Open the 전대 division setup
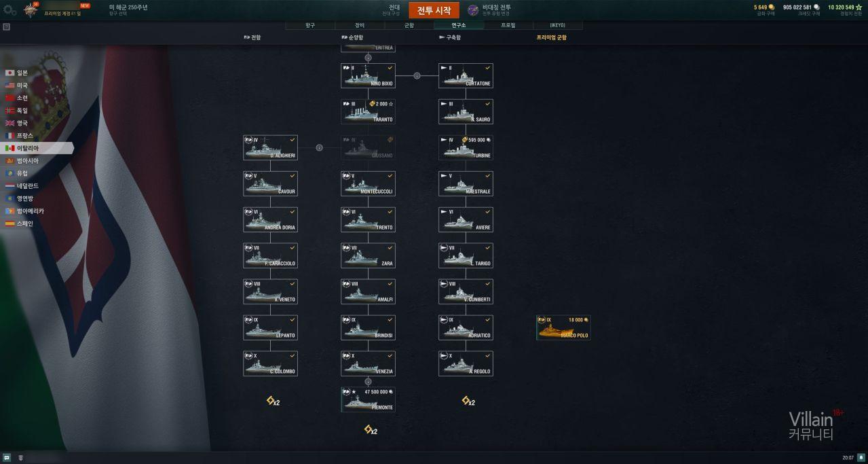The width and height of the screenshot is (868, 464). tap(390, 10)
